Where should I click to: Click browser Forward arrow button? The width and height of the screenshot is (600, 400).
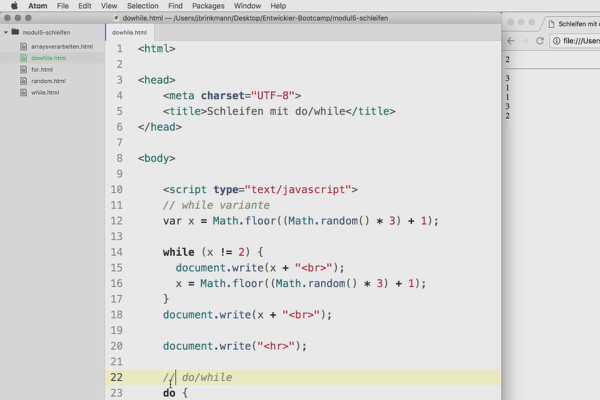525,41
